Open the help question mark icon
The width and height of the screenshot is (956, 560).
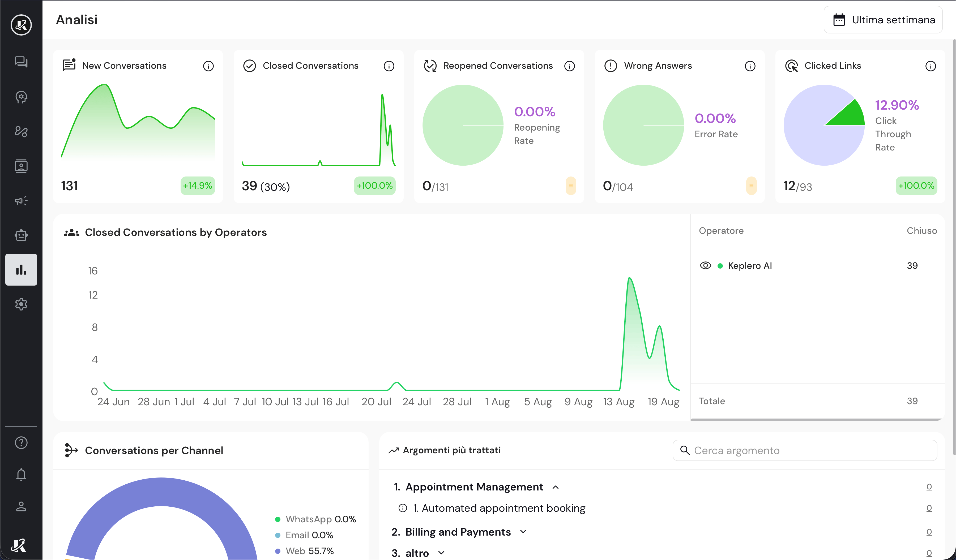coord(21,442)
